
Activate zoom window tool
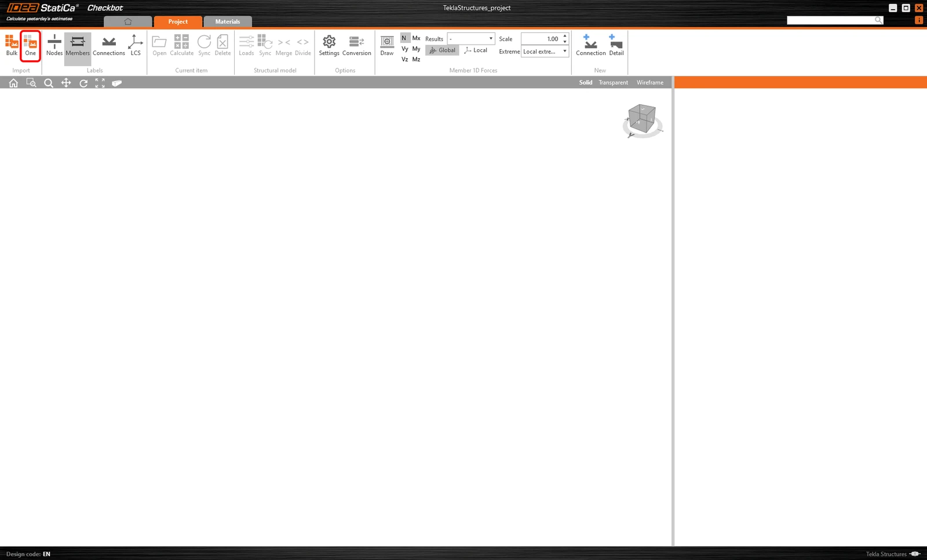coord(31,83)
